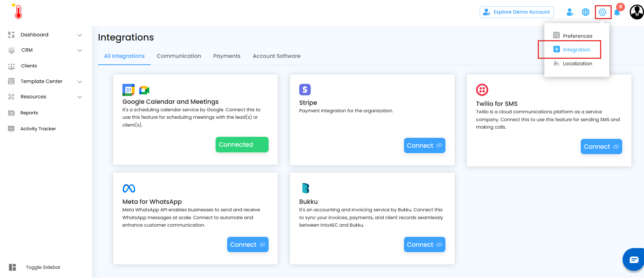Expand the Template Center chevron
This screenshot has height=278, width=644.
coord(80,82)
